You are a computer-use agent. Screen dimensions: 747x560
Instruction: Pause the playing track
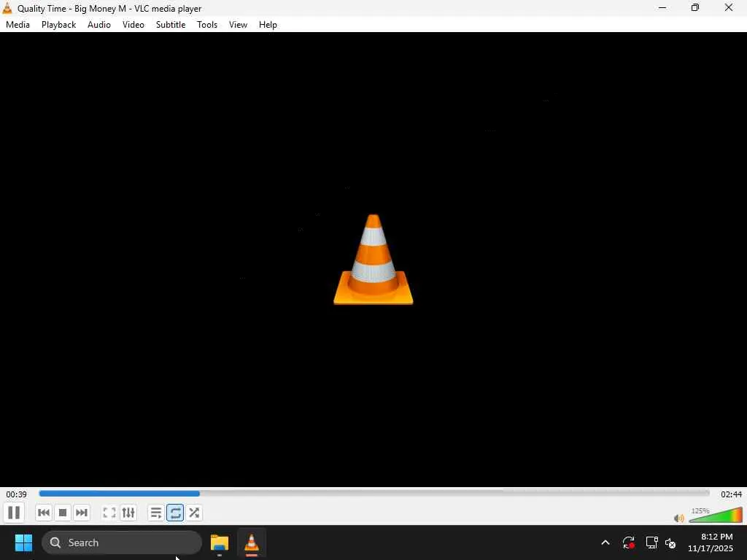(x=14, y=513)
